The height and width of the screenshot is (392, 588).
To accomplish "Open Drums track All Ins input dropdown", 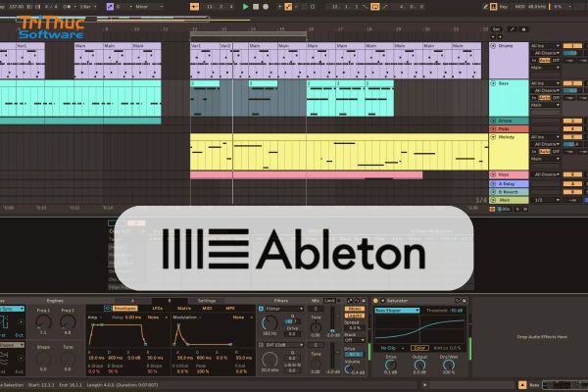I will click(x=545, y=46).
